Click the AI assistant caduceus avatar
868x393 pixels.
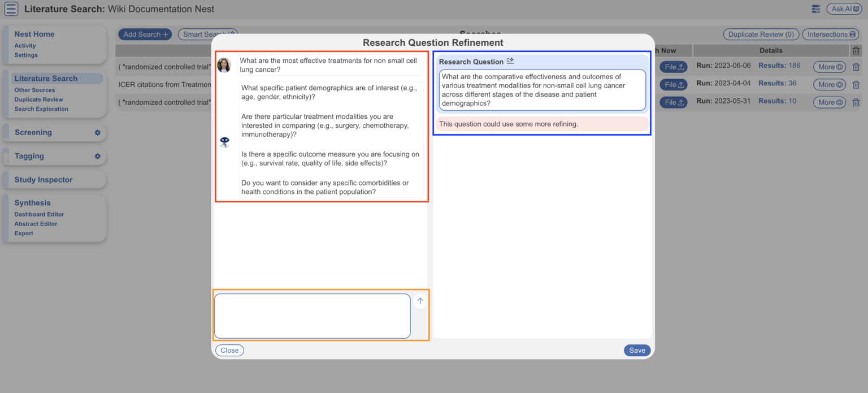coord(224,142)
